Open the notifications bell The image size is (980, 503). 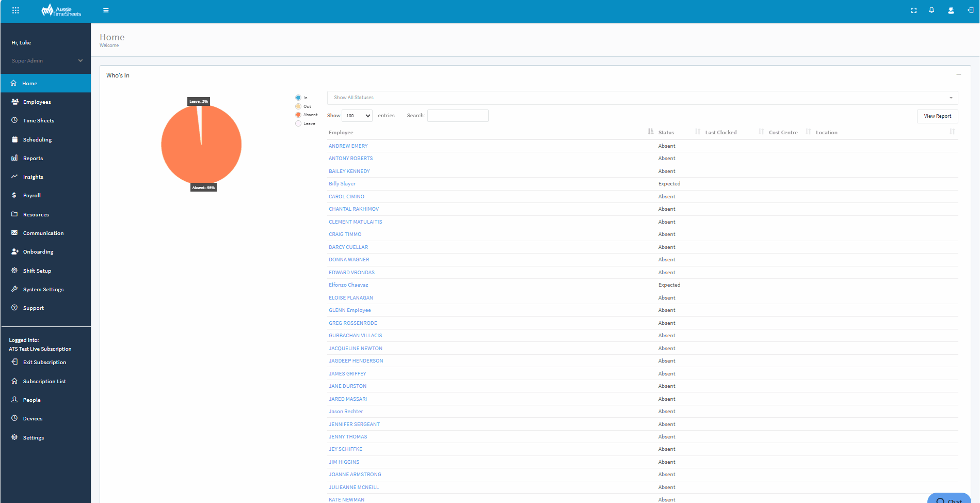pos(932,10)
